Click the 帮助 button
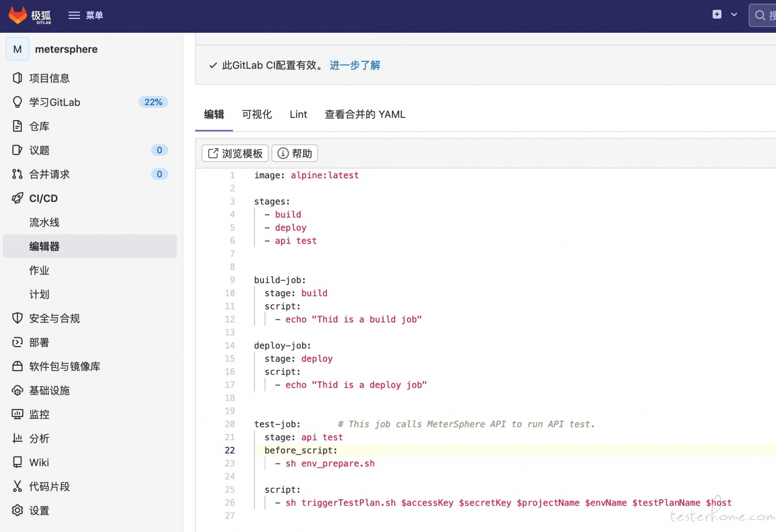Screen dimensions: 776x532 pos(295,154)
